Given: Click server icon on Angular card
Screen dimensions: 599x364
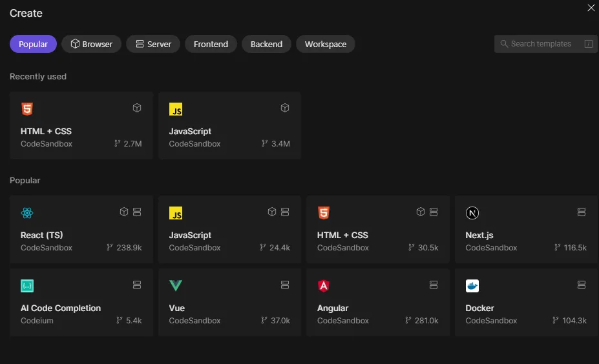Looking at the screenshot, I should click(x=433, y=285).
